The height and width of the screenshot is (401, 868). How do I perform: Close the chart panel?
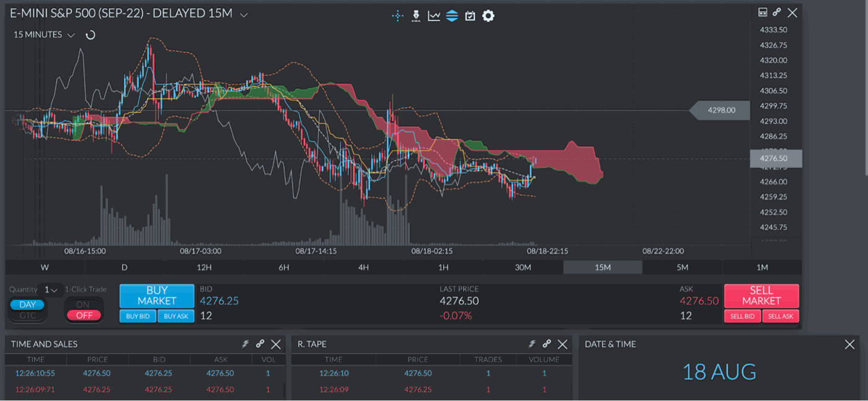792,12
